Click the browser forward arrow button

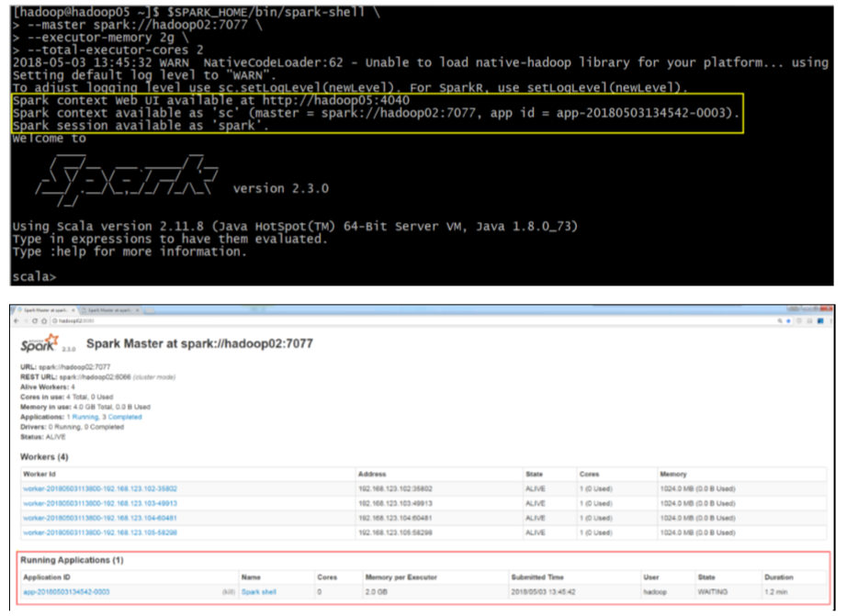pos(26,321)
